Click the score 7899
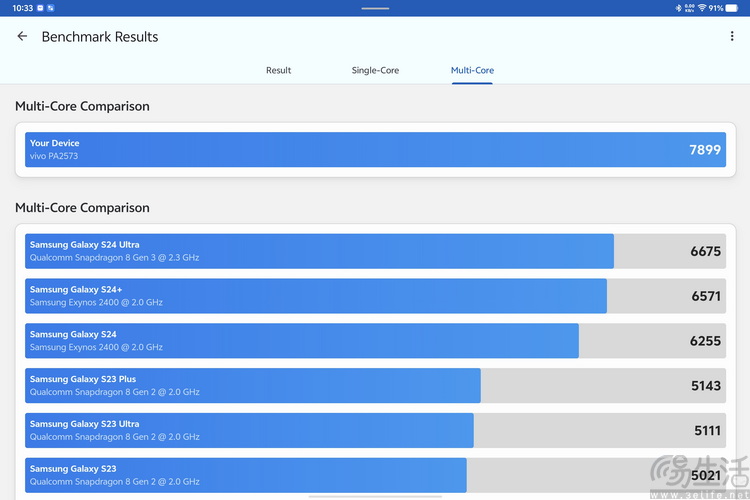Viewport: 750px width, 500px height. click(705, 150)
